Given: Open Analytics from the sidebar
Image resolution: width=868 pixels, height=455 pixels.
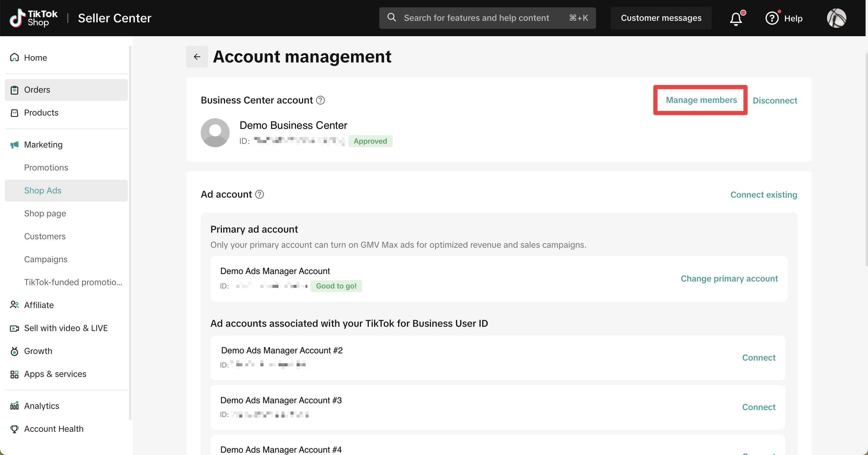Looking at the screenshot, I should pyautogui.click(x=42, y=406).
